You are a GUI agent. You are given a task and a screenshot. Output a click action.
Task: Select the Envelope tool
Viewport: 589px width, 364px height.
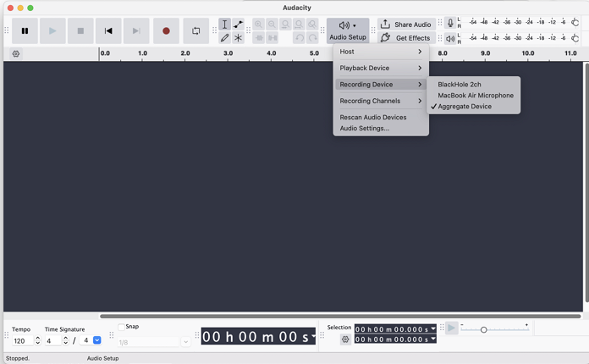(x=238, y=25)
